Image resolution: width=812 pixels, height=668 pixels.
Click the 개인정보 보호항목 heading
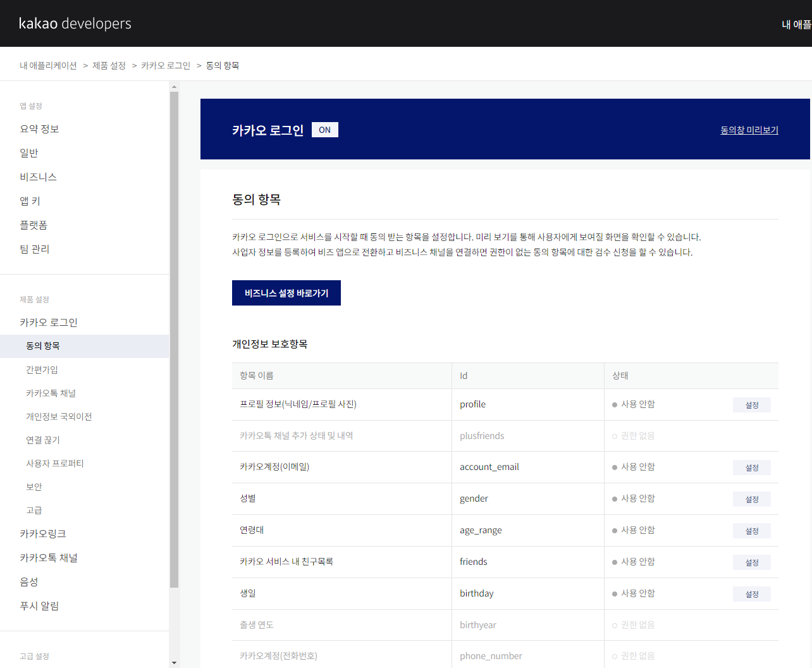pos(270,344)
